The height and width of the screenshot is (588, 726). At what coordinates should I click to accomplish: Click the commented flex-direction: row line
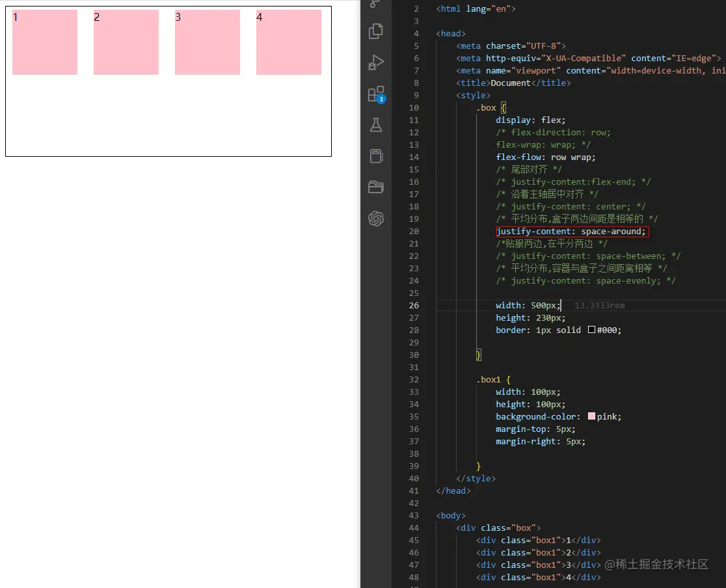point(554,133)
